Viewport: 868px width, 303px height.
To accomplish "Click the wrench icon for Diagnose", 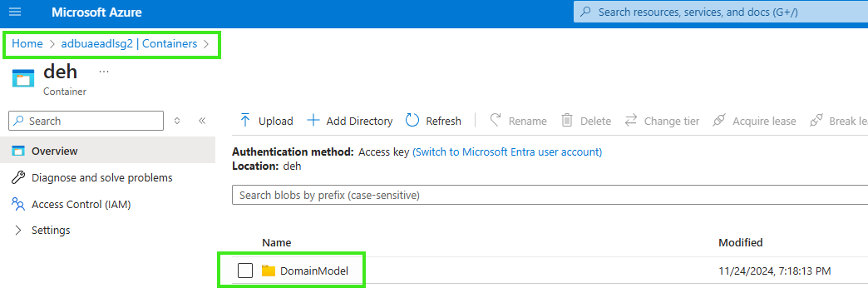I will coord(18,178).
